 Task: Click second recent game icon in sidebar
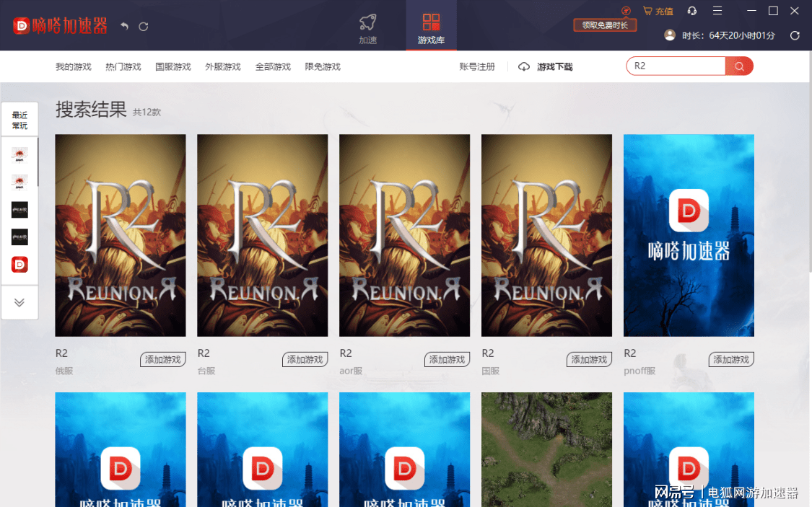(19, 182)
